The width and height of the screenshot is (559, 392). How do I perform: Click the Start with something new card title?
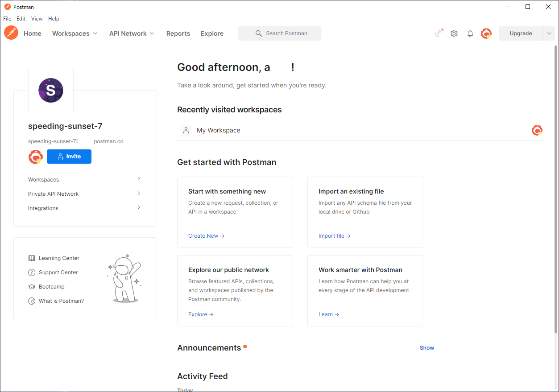227,191
